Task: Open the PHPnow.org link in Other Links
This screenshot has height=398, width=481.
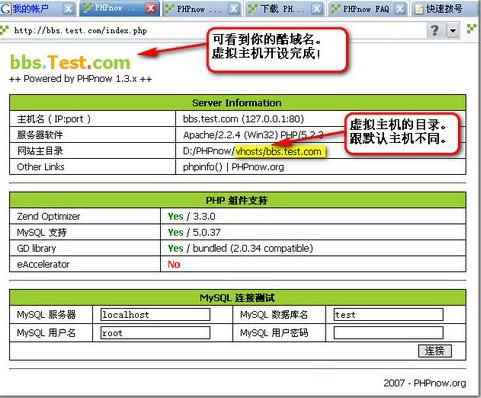Action: [x=258, y=167]
